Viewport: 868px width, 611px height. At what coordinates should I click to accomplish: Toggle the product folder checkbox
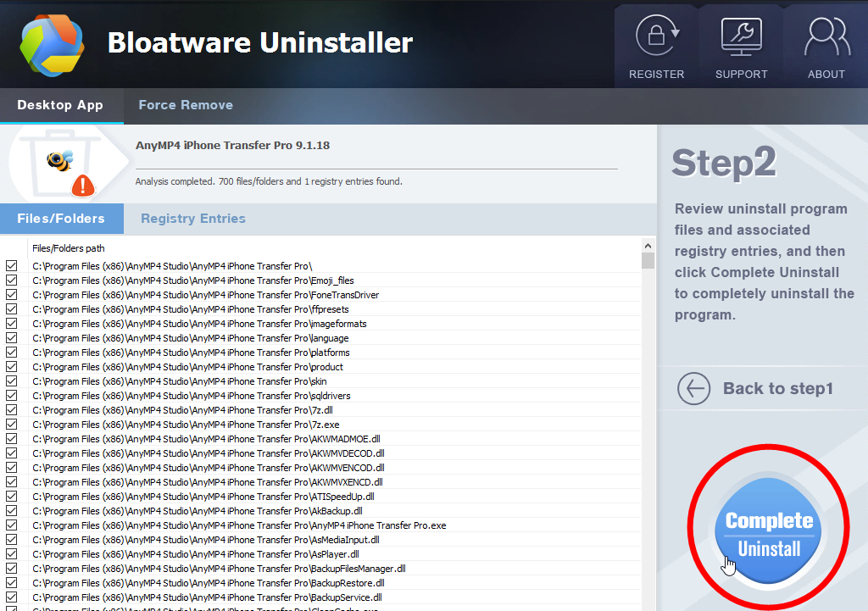pyautogui.click(x=11, y=367)
